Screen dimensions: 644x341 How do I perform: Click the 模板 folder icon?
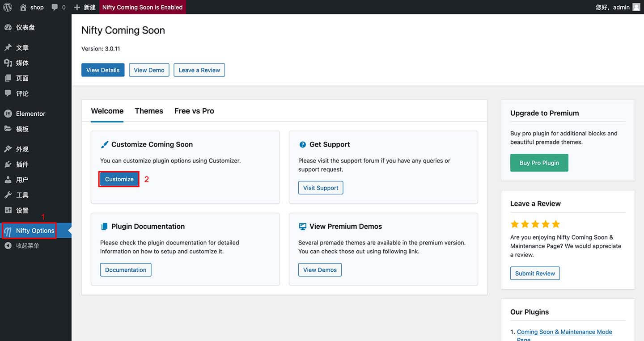[x=8, y=129]
